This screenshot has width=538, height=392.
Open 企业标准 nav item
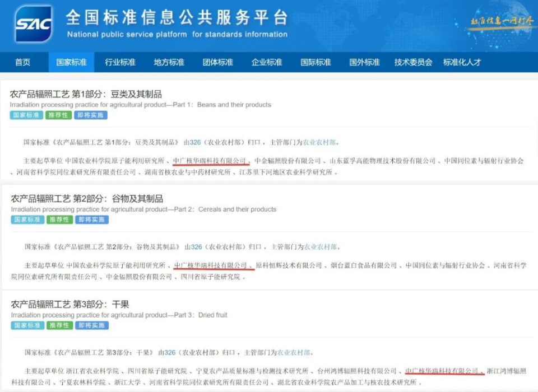[267, 62]
